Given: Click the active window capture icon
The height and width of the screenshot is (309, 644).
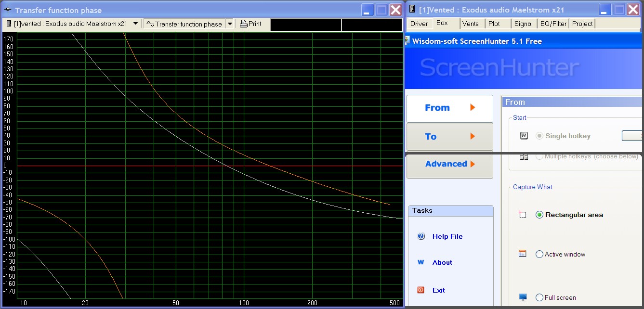Looking at the screenshot, I should [523, 254].
